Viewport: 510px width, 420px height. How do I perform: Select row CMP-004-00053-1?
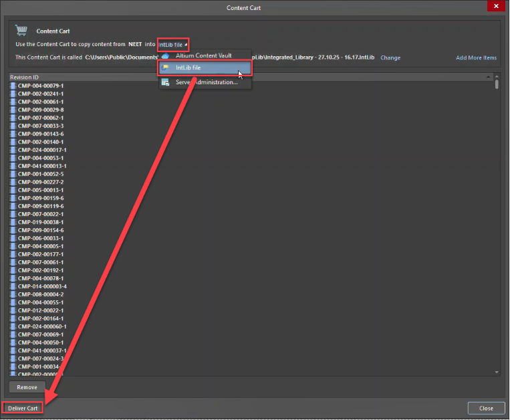(252, 158)
